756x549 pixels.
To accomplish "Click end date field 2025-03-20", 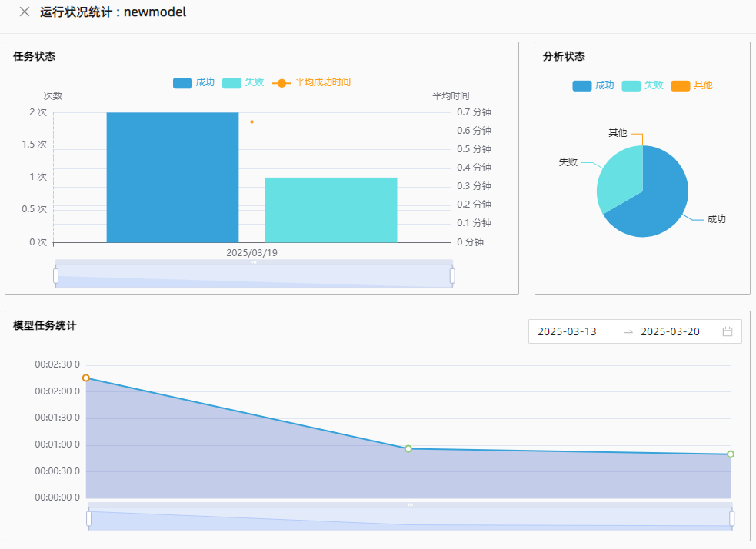I will pyautogui.click(x=670, y=331).
